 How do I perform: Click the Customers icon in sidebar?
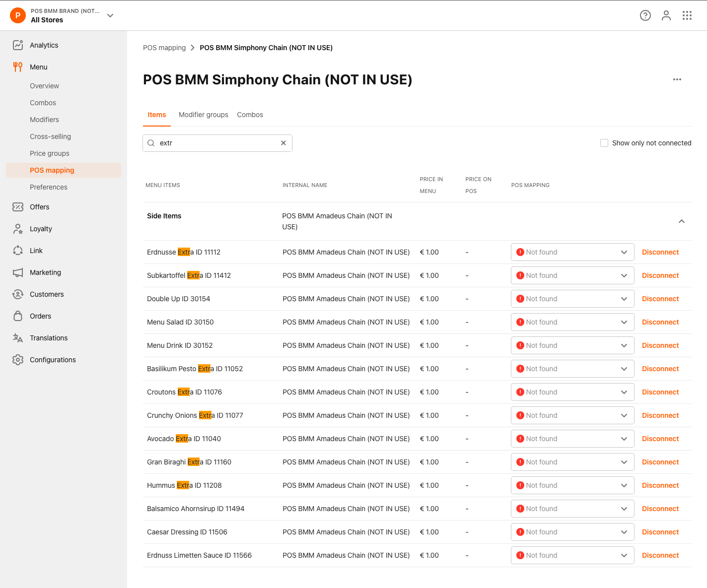[x=18, y=294]
